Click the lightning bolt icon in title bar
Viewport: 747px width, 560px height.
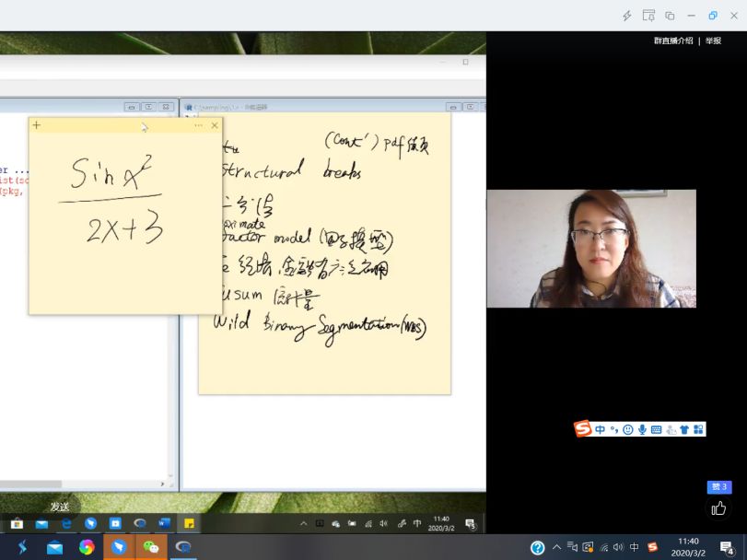[x=627, y=16]
